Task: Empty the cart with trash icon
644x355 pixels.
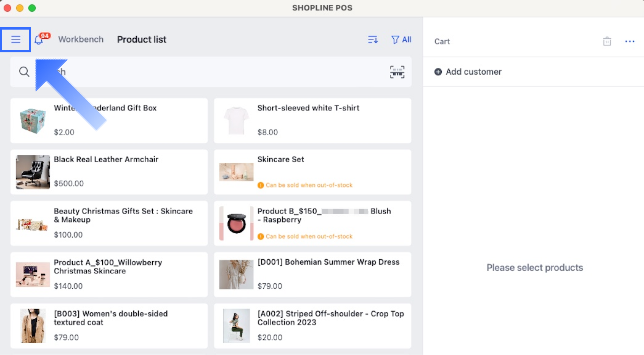Action: [607, 41]
